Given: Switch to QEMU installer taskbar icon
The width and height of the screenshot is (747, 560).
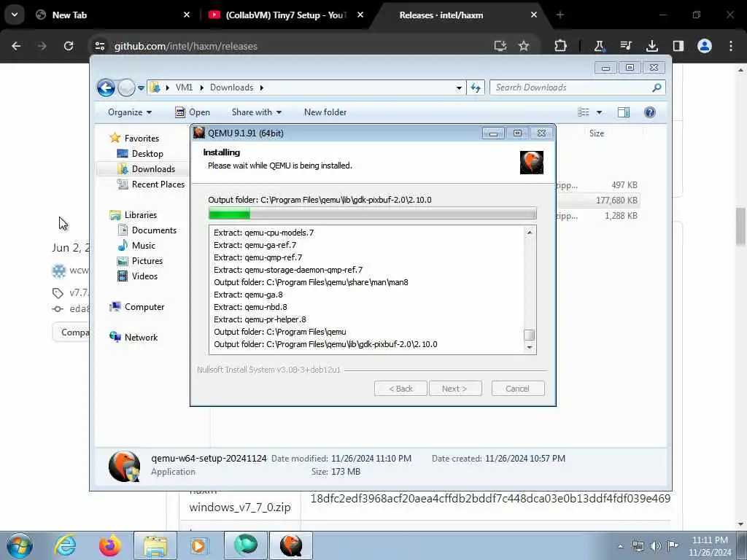Looking at the screenshot, I should click(x=291, y=545).
